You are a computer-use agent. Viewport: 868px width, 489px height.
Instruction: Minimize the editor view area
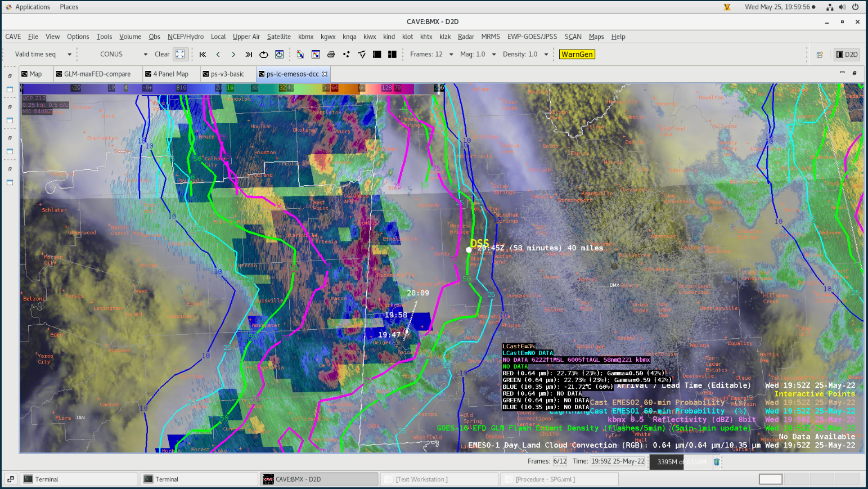pos(842,73)
